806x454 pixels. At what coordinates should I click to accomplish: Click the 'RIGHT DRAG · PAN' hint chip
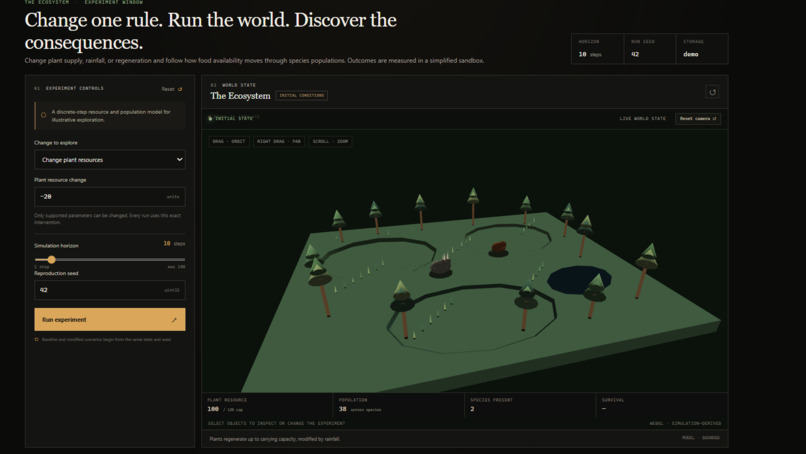279,141
